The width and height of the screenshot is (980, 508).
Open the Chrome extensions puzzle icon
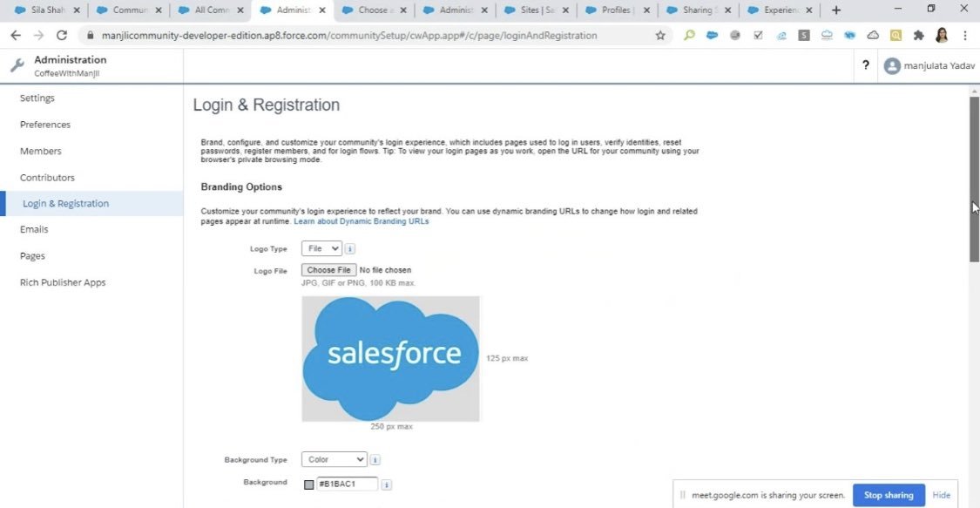pos(918,36)
